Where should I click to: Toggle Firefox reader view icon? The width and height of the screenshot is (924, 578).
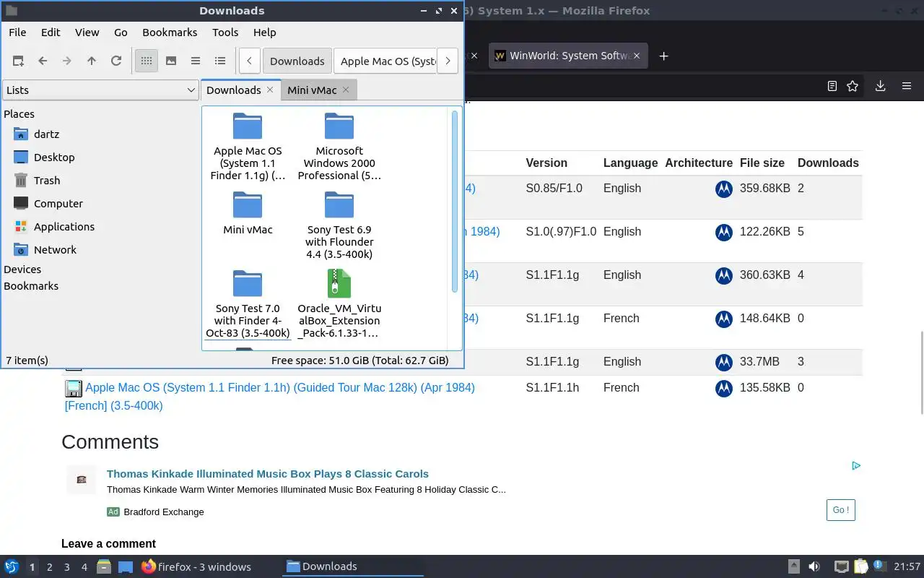(832, 86)
